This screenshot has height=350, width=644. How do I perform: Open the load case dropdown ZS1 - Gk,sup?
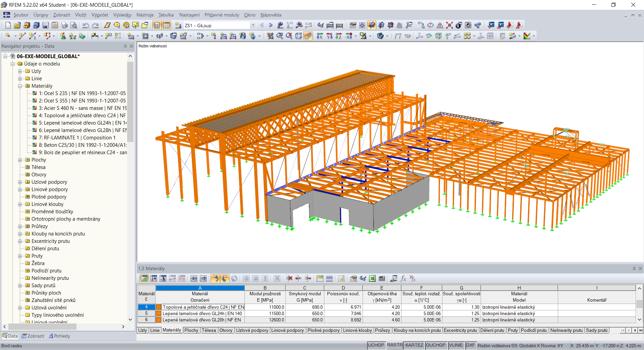(253, 25)
